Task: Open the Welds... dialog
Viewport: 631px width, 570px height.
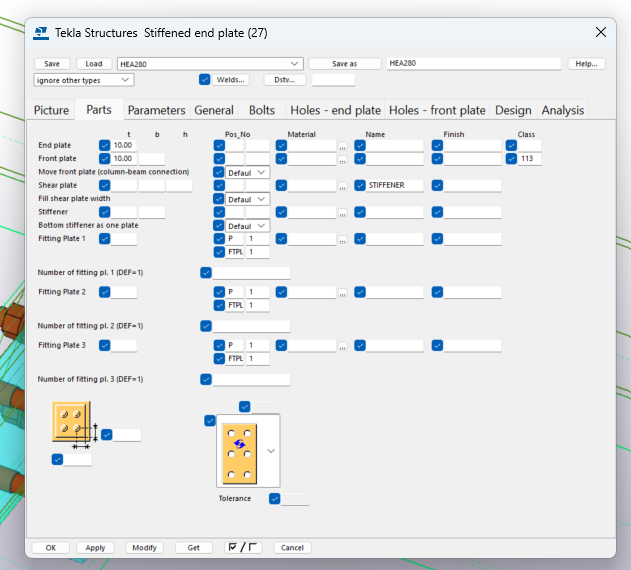Action: 231,80
